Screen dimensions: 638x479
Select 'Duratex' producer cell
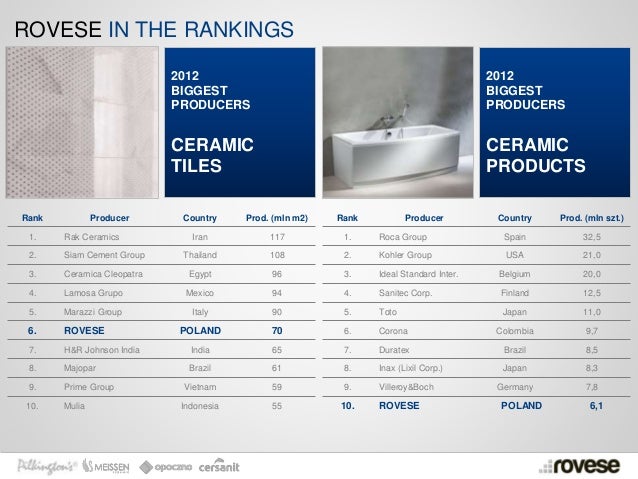click(x=394, y=350)
